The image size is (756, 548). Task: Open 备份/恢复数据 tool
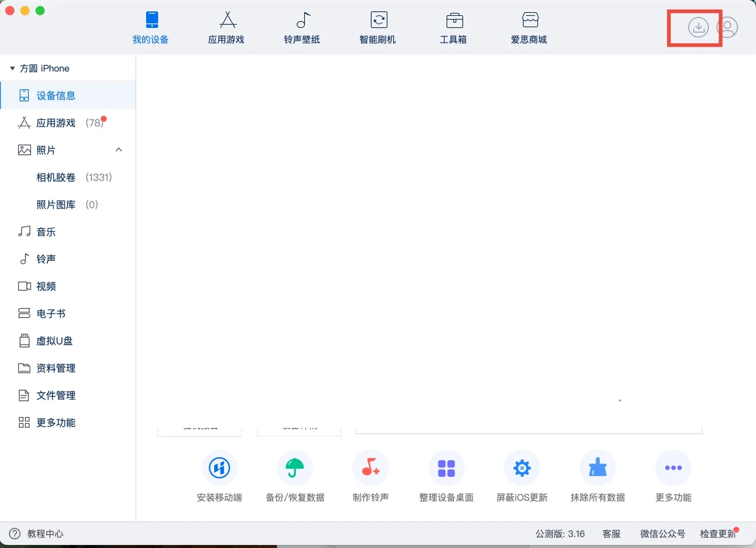coord(295,468)
